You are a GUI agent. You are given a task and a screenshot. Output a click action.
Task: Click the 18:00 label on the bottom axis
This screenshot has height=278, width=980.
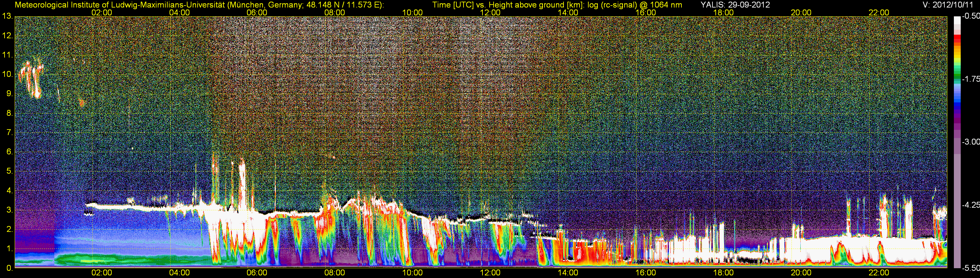point(723,273)
